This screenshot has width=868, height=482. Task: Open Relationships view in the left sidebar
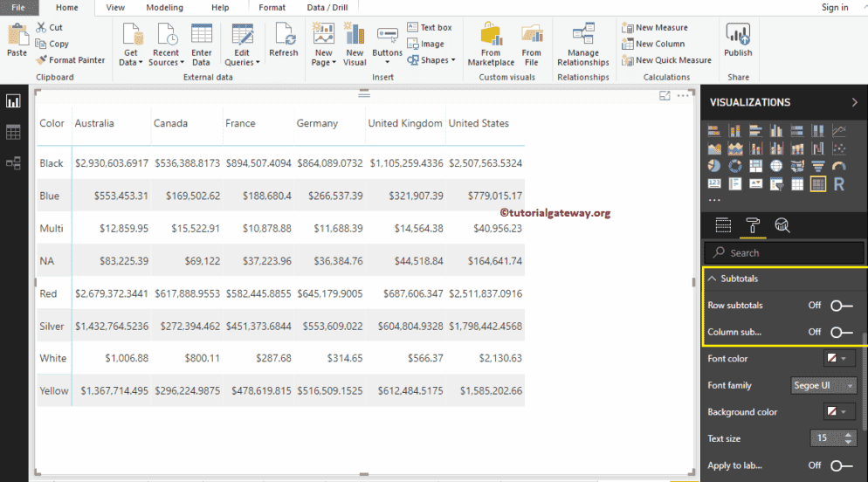(x=13, y=162)
